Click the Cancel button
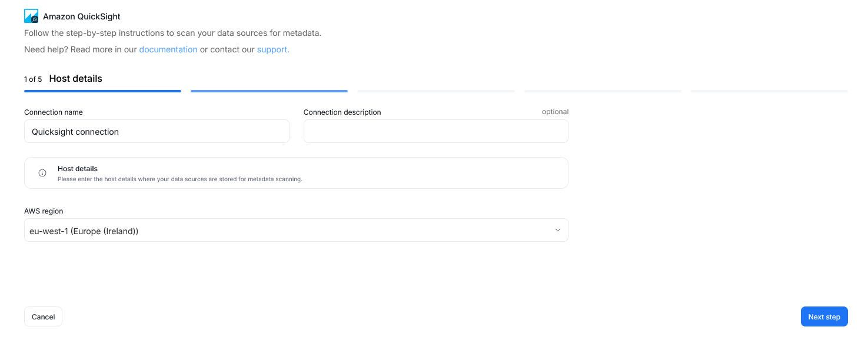Image resolution: width=868 pixels, height=350 pixels. (x=43, y=316)
